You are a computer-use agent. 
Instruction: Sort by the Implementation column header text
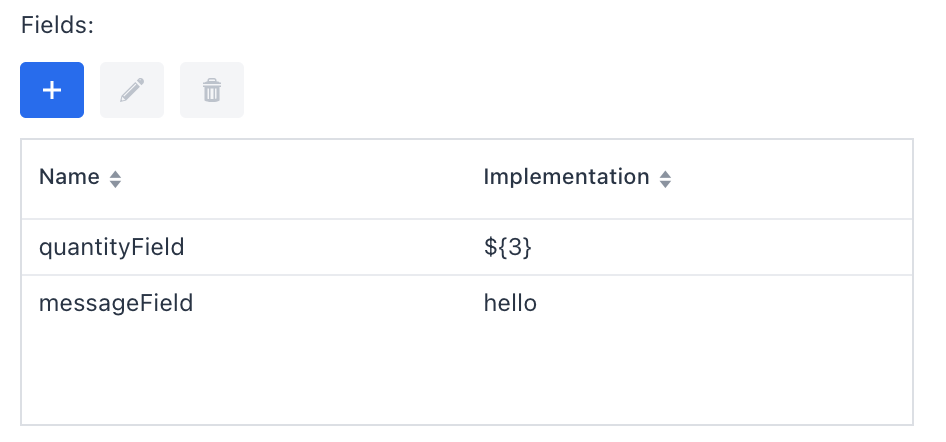[566, 178]
